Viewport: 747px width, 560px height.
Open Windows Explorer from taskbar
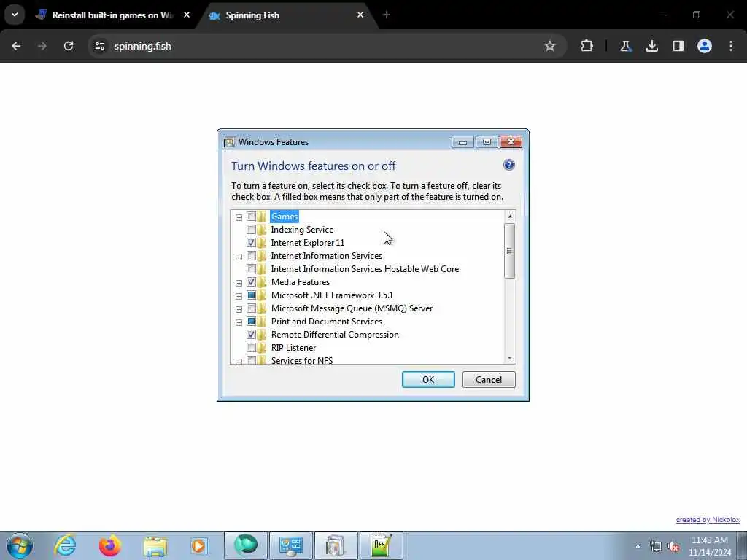155,545
